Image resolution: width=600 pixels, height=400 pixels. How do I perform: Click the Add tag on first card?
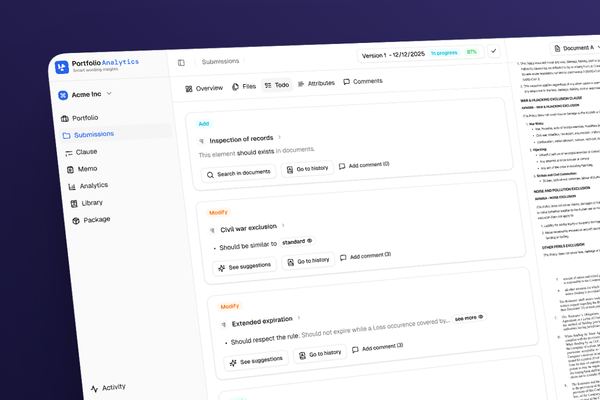point(204,124)
